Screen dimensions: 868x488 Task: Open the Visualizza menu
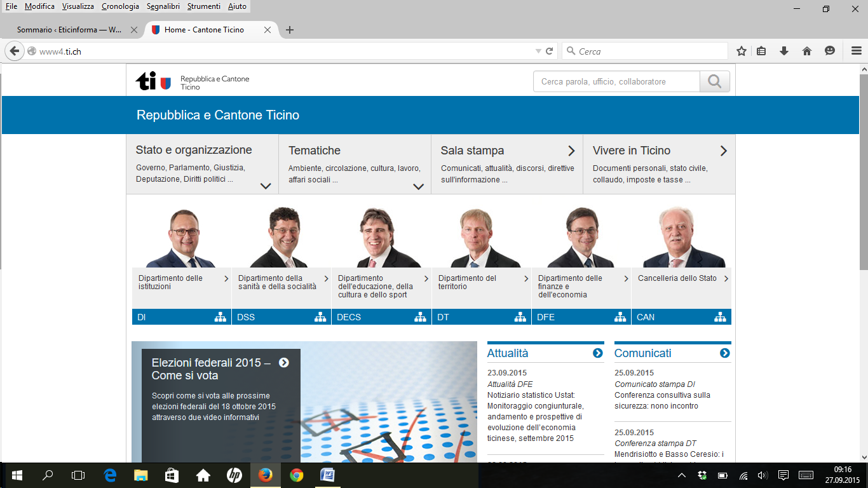78,6
